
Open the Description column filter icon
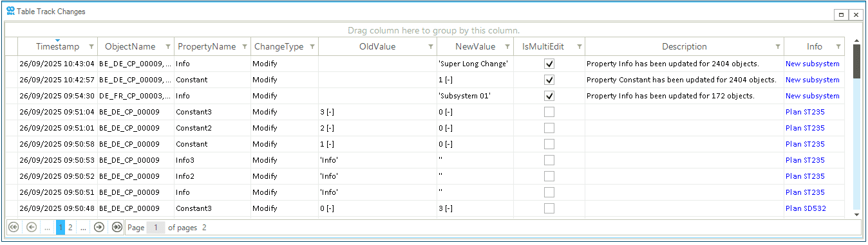778,47
